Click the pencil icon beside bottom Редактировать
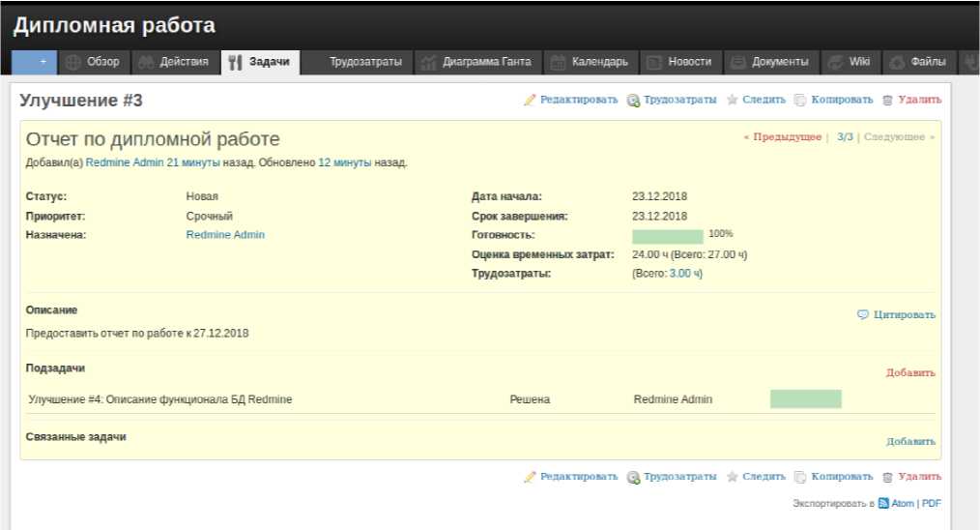980x530 pixels. click(x=530, y=477)
